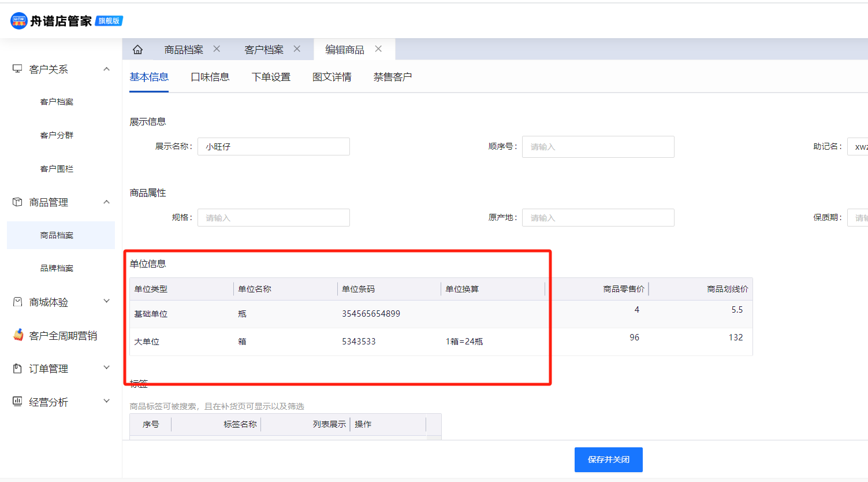Expand the 商城体验 menu section
Screen dimensions: 868x482
106,302
